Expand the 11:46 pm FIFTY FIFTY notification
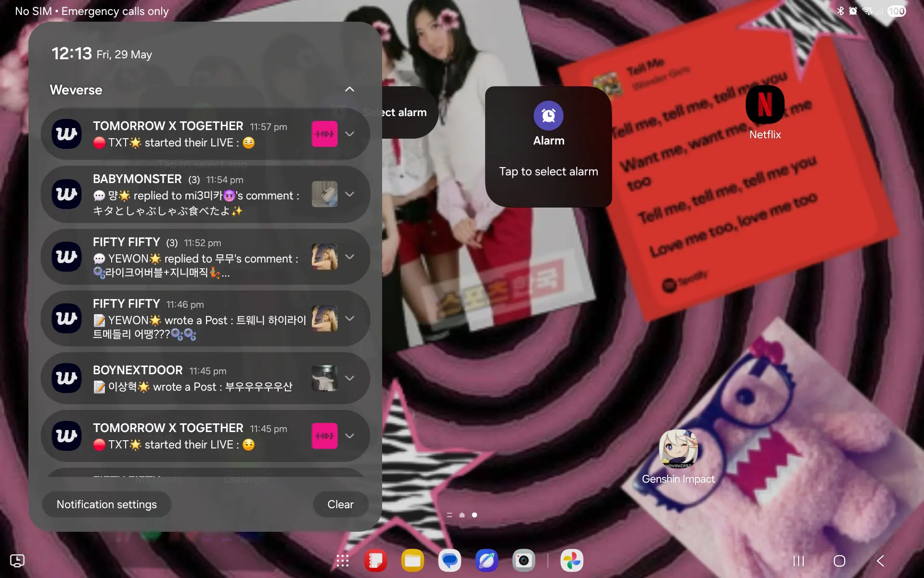The width and height of the screenshot is (924, 578). 350,318
